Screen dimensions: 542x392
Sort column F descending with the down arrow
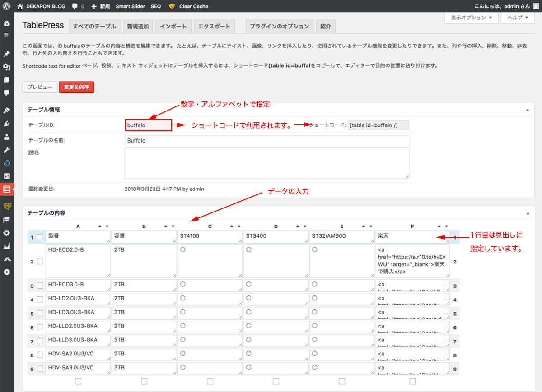click(x=446, y=226)
